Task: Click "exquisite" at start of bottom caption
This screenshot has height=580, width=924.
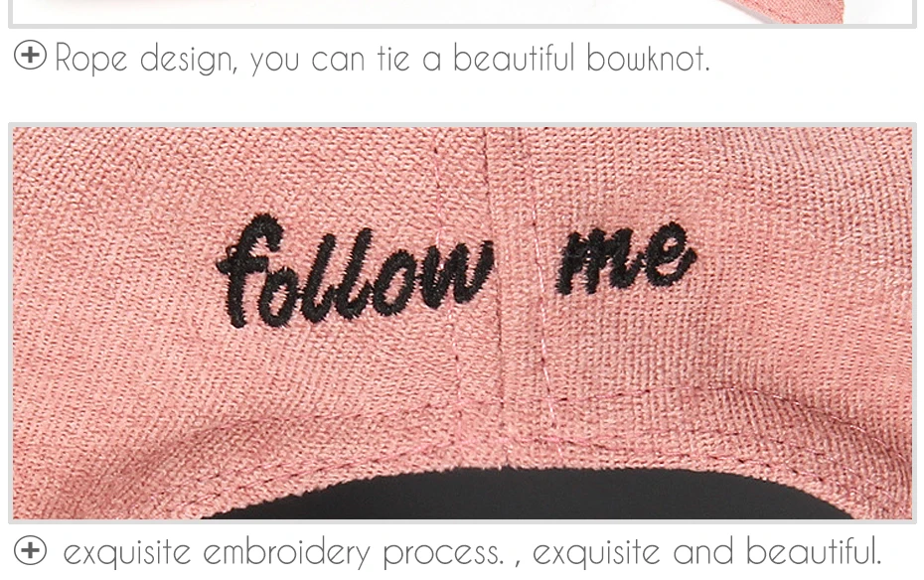Action: [x=127, y=552]
